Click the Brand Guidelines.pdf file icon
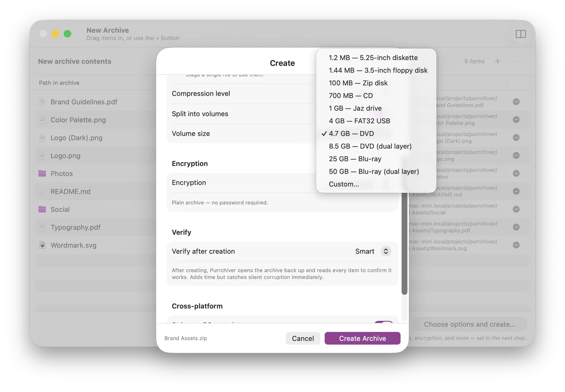Viewport: 565px width, 392px height. click(x=42, y=102)
